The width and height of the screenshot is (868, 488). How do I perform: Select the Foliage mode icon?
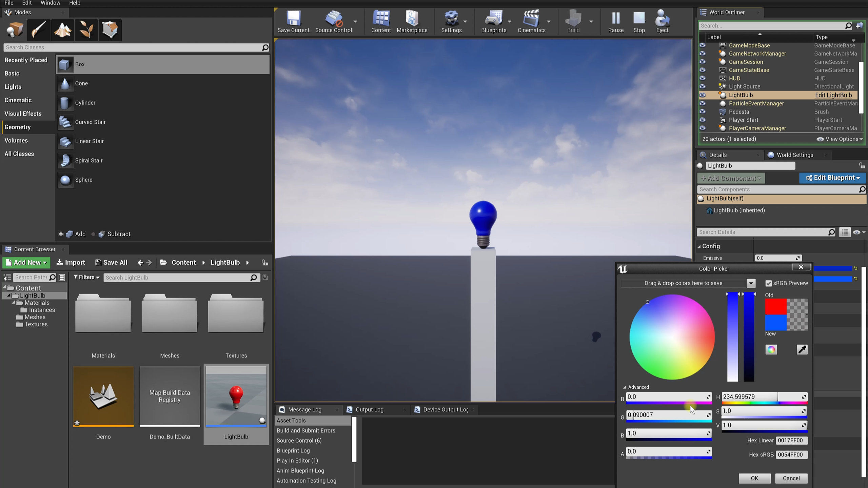[x=86, y=30]
